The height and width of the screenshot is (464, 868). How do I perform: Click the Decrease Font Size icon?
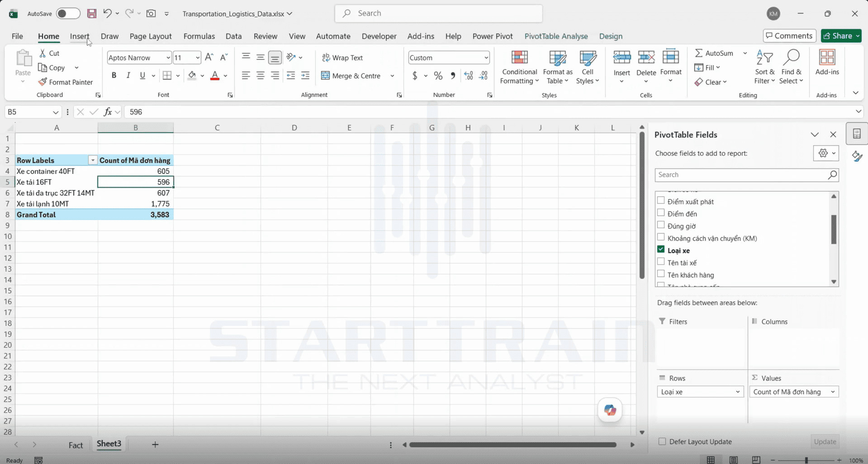223,57
